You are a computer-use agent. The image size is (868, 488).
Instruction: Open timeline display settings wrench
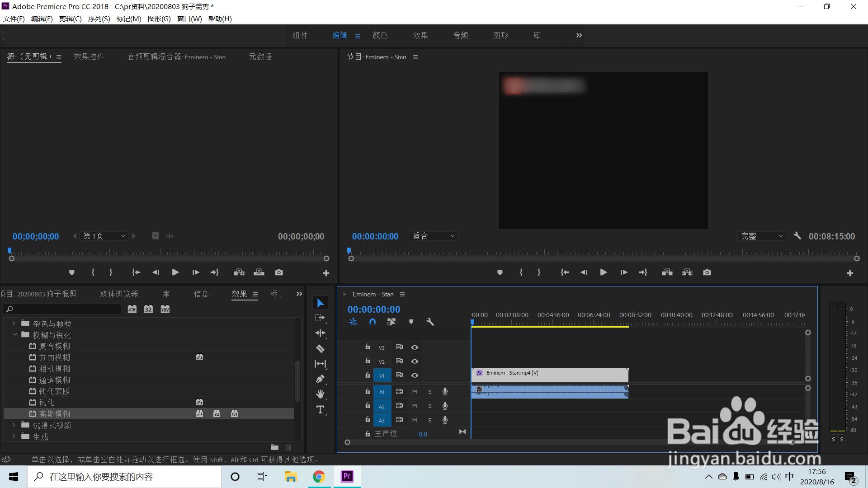pos(430,322)
